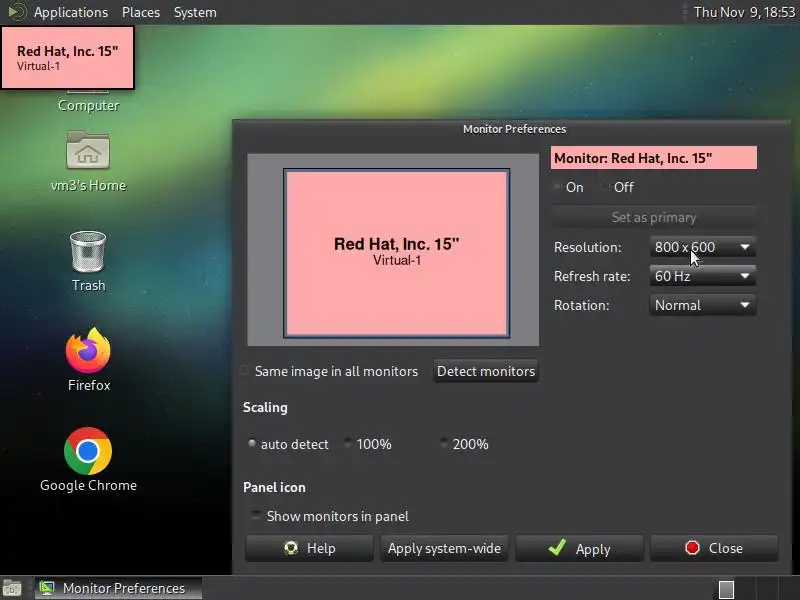Launch Google Chrome from the desktop
The width and height of the screenshot is (800, 600).
(88, 451)
